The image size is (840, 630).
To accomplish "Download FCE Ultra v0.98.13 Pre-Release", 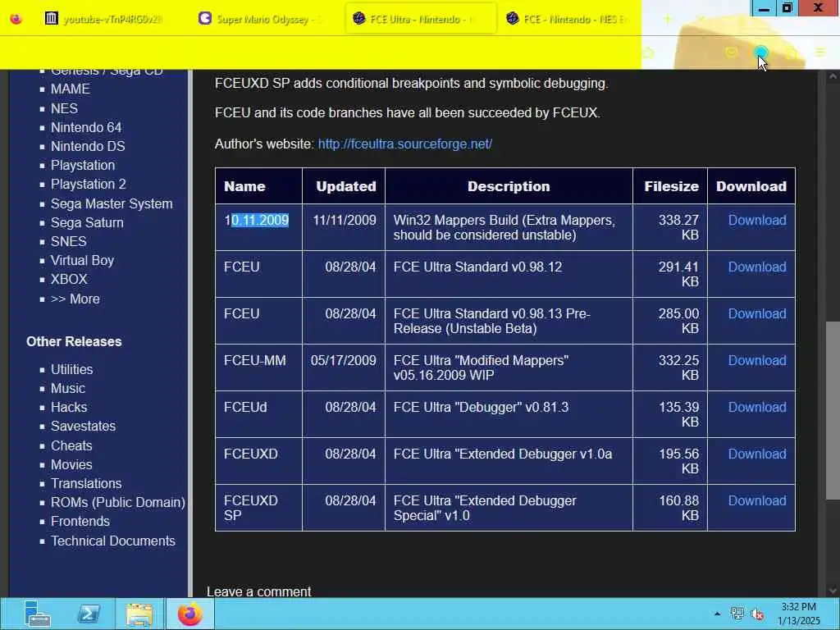I will pos(757,313).
